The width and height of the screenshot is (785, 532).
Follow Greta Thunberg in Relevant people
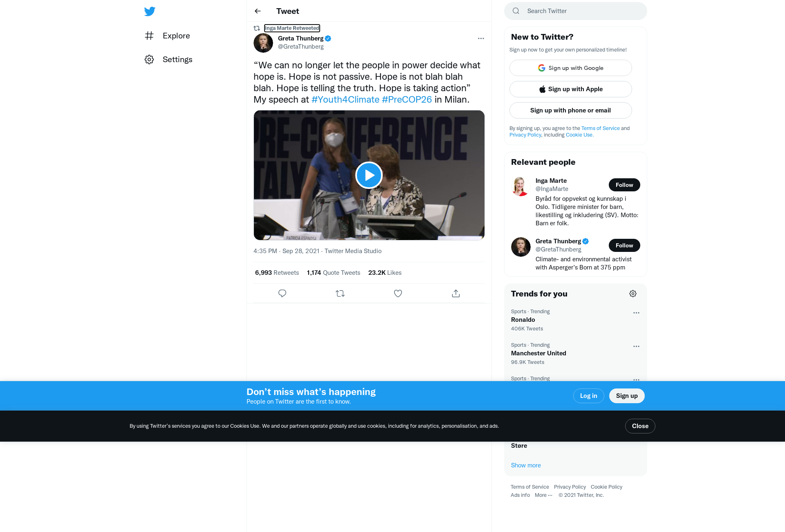(624, 245)
